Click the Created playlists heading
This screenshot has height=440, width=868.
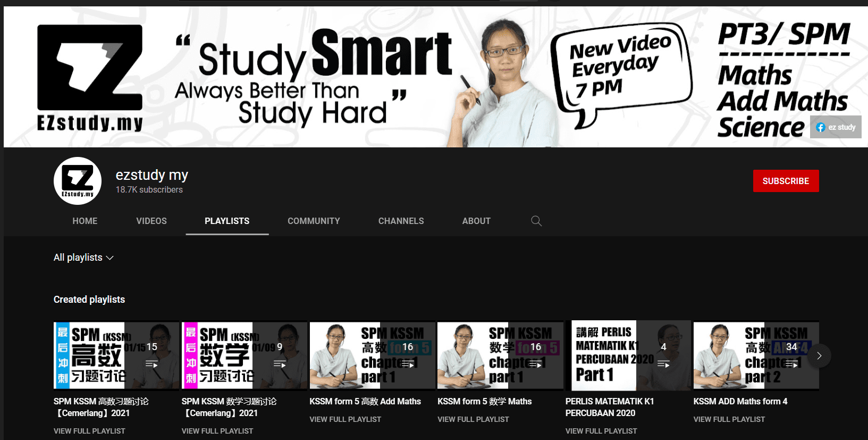pos(89,300)
